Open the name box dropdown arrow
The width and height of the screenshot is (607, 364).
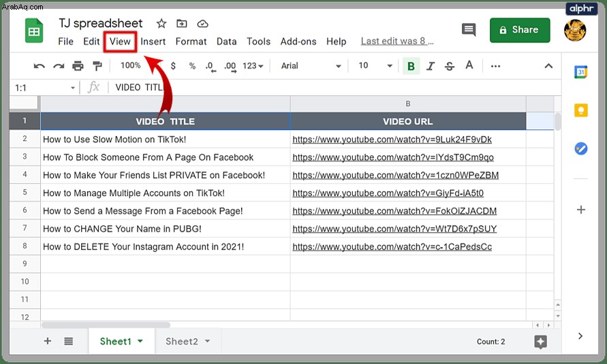[72, 88]
